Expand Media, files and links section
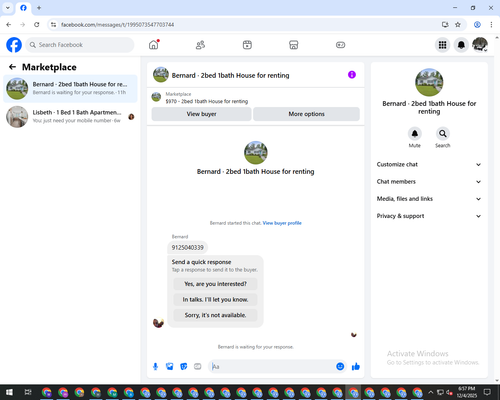500x400 pixels. pos(429,199)
